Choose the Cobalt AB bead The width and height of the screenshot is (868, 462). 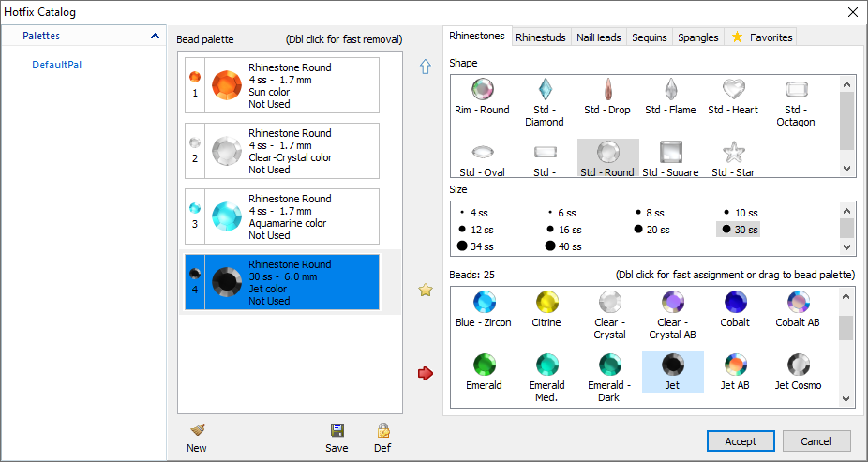(x=798, y=309)
